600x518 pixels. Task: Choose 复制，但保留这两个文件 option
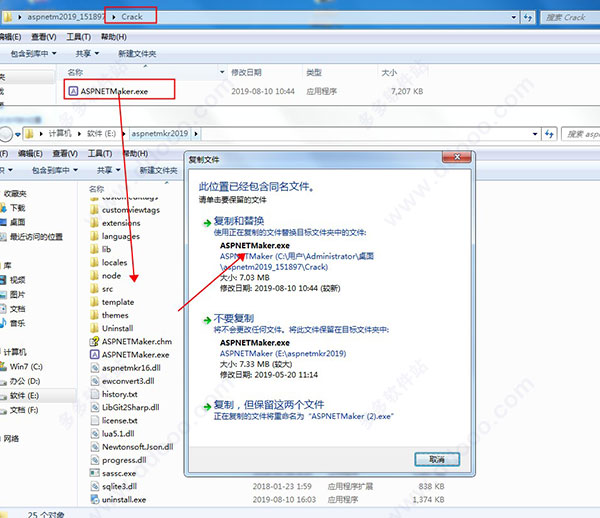point(269,405)
